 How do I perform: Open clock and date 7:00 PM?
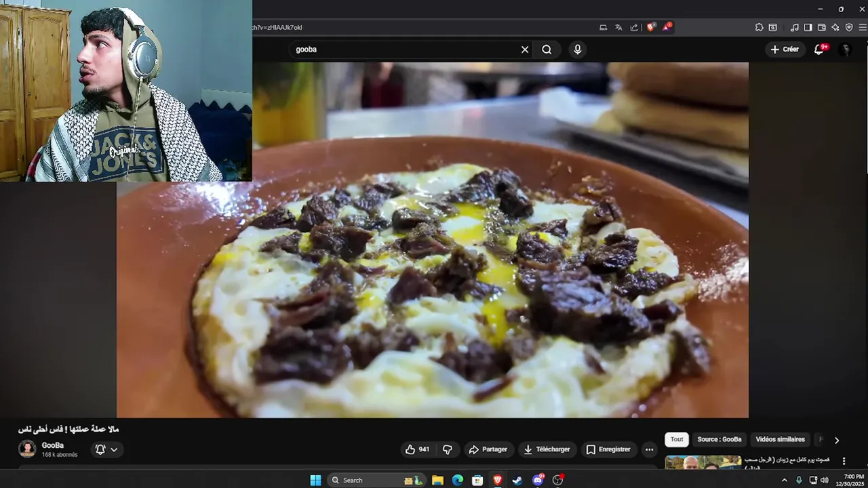850,480
